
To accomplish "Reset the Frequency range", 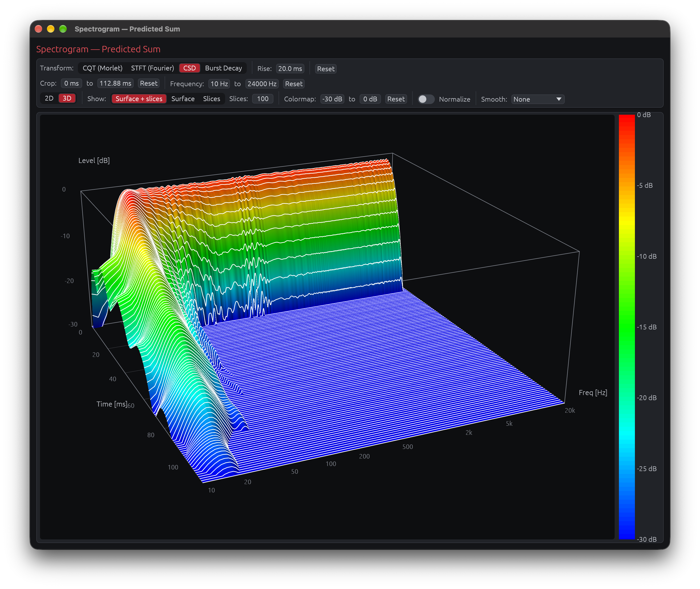I will 293,84.
